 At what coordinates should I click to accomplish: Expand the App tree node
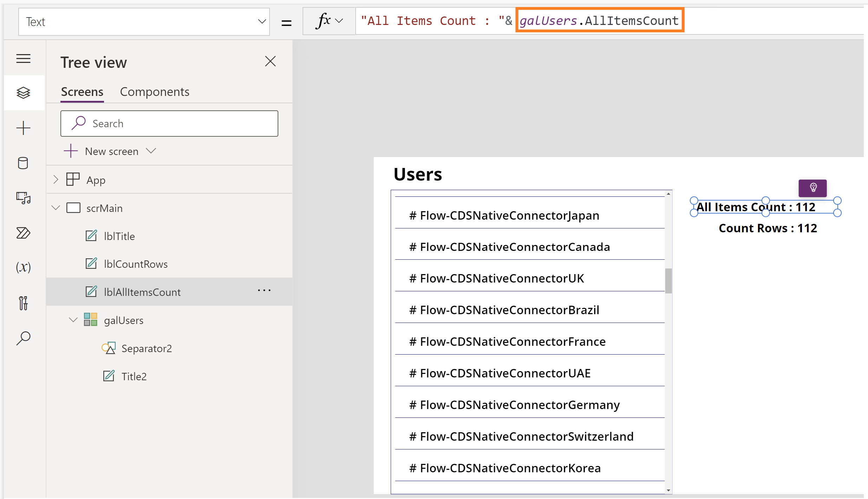(56, 180)
